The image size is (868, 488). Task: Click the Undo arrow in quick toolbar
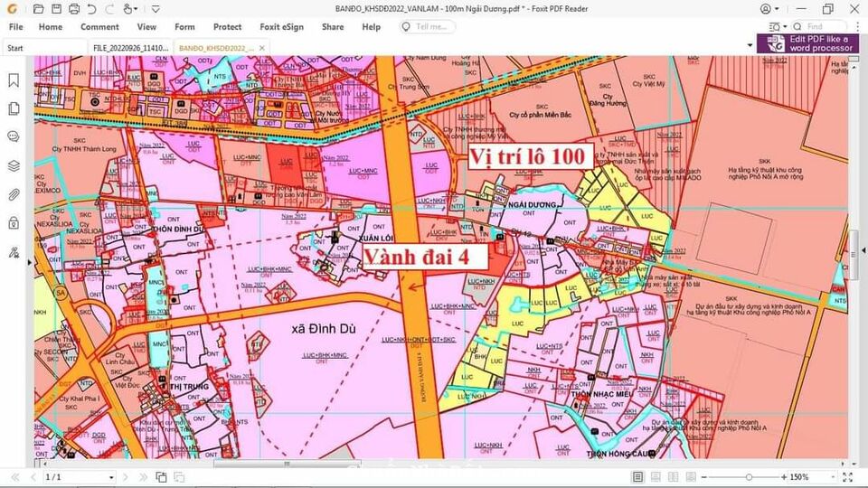[91, 9]
